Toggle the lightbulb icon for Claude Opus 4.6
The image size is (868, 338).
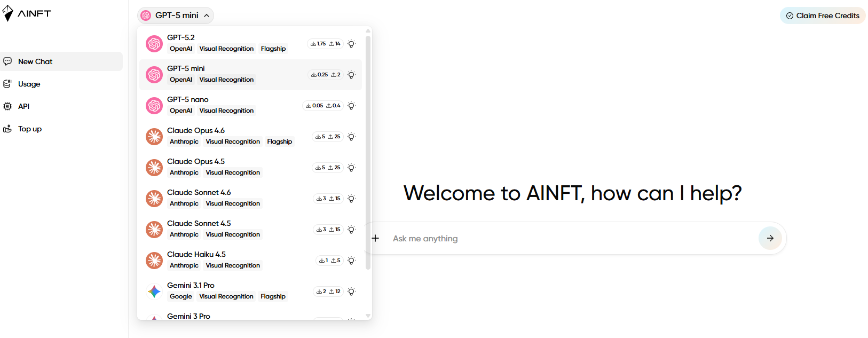[351, 137]
